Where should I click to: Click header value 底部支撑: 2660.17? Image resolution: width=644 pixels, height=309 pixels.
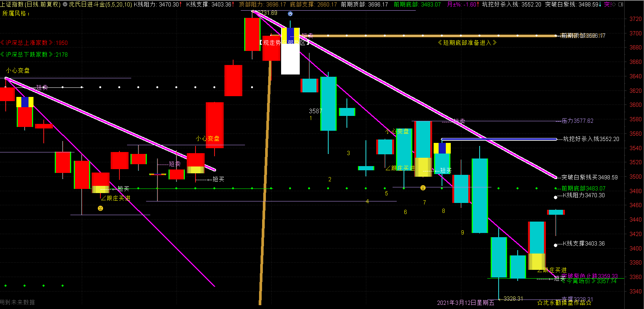(x=313, y=5)
